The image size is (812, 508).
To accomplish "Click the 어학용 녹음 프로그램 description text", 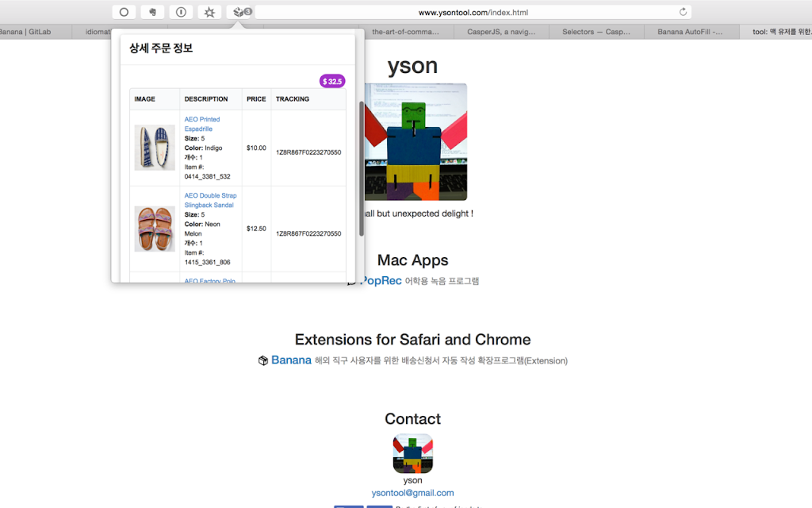I will click(442, 282).
